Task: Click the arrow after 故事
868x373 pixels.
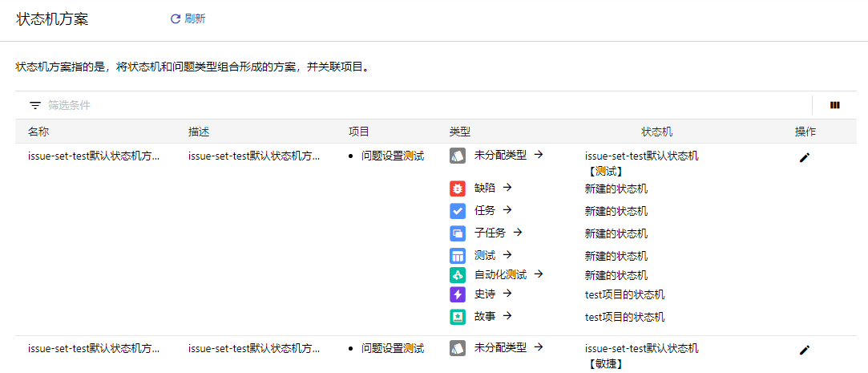Action: coord(507,316)
